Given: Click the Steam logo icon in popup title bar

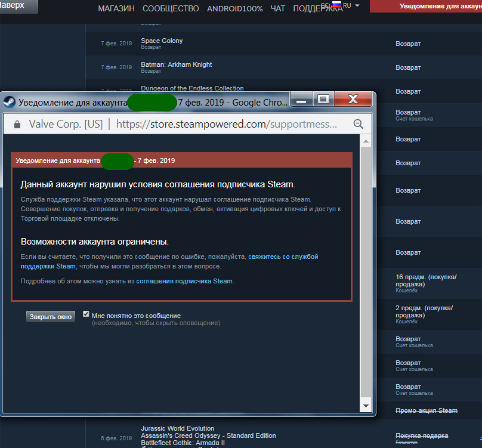Looking at the screenshot, I should click(9, 102).
